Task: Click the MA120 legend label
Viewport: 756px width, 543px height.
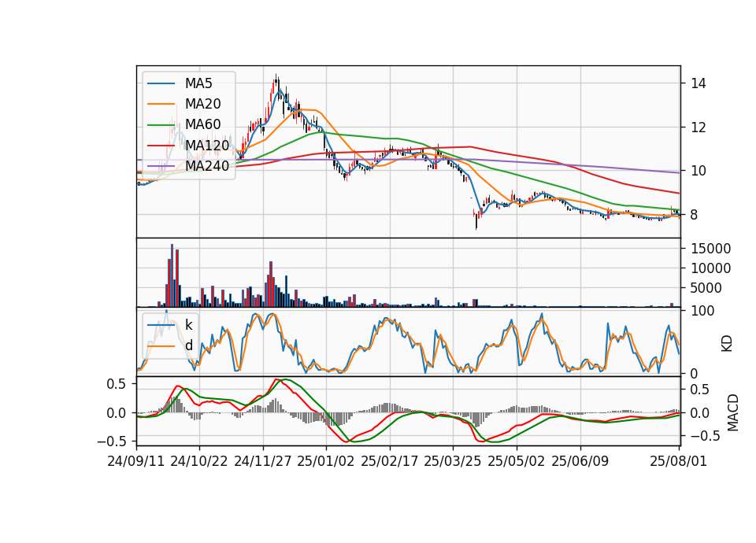Action: tap(207, 145)
